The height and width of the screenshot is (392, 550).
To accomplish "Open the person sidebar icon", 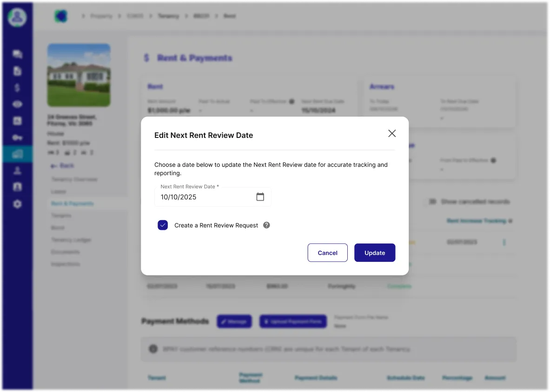I will 17,170.
